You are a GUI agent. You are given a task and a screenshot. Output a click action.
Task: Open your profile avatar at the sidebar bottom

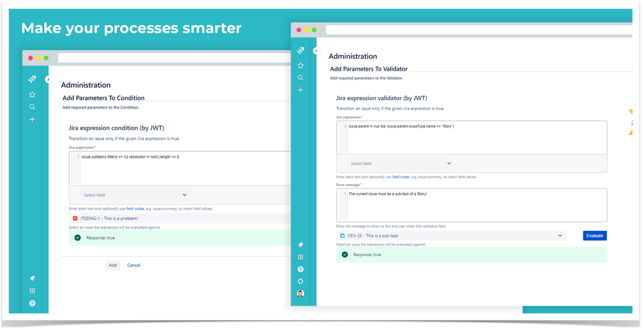(301, 293)
